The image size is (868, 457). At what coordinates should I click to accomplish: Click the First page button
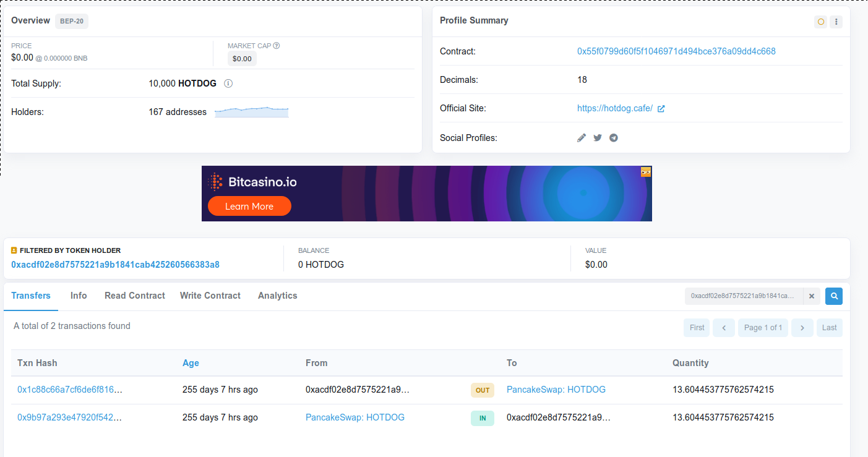click(697, 328)
